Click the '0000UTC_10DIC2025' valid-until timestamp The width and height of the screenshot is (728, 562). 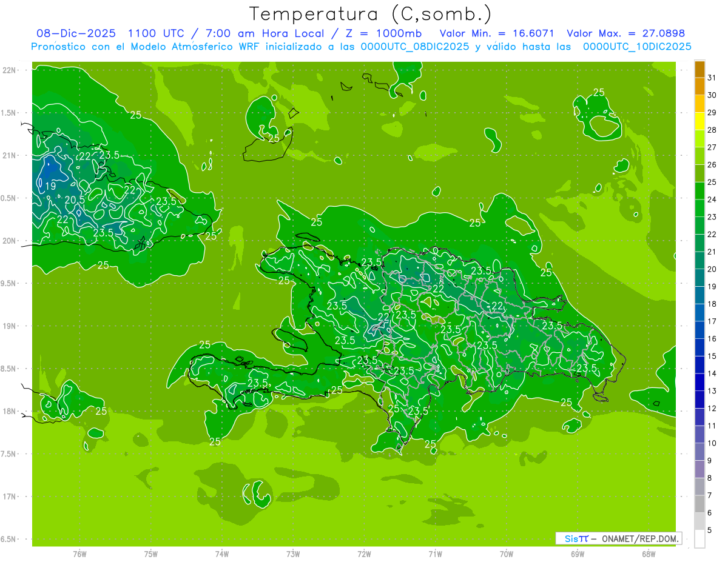(x=637, y=47)
